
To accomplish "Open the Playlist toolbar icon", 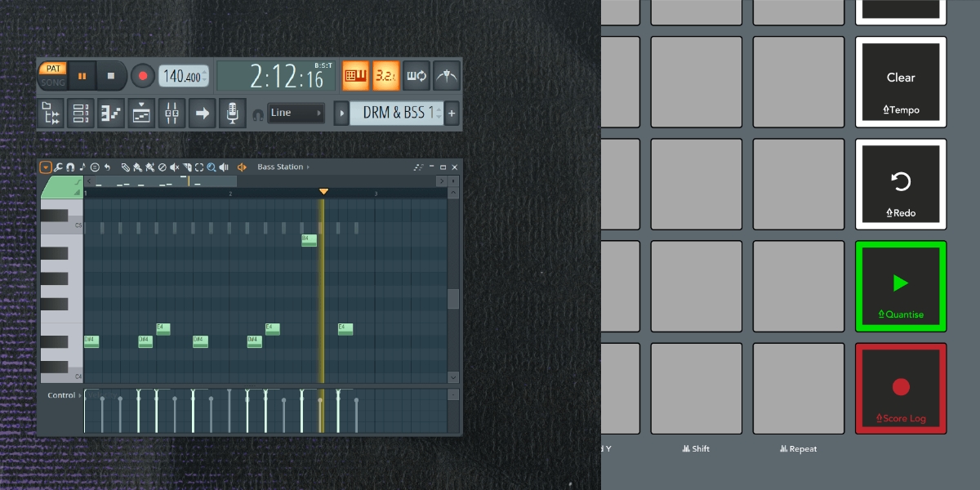I will 141,113.
